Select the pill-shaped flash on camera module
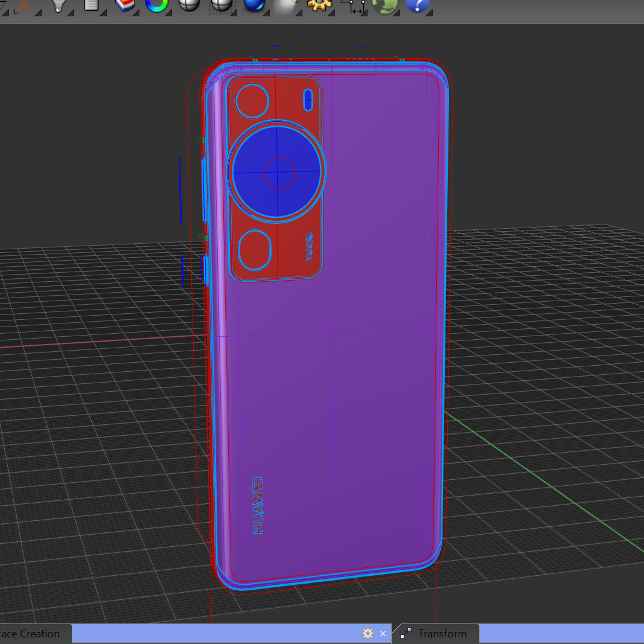 tap(308, 100)
